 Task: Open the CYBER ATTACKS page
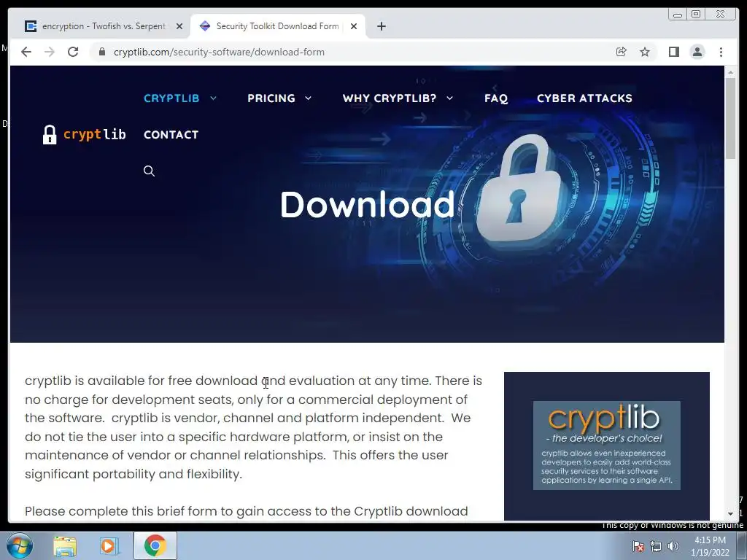[584, 98]
